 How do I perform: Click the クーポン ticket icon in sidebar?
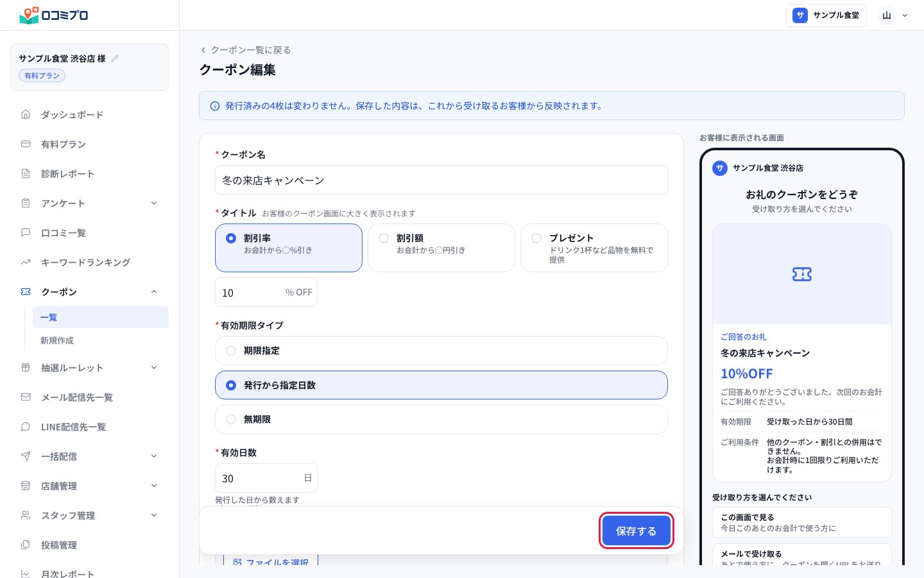click(26, 292)
